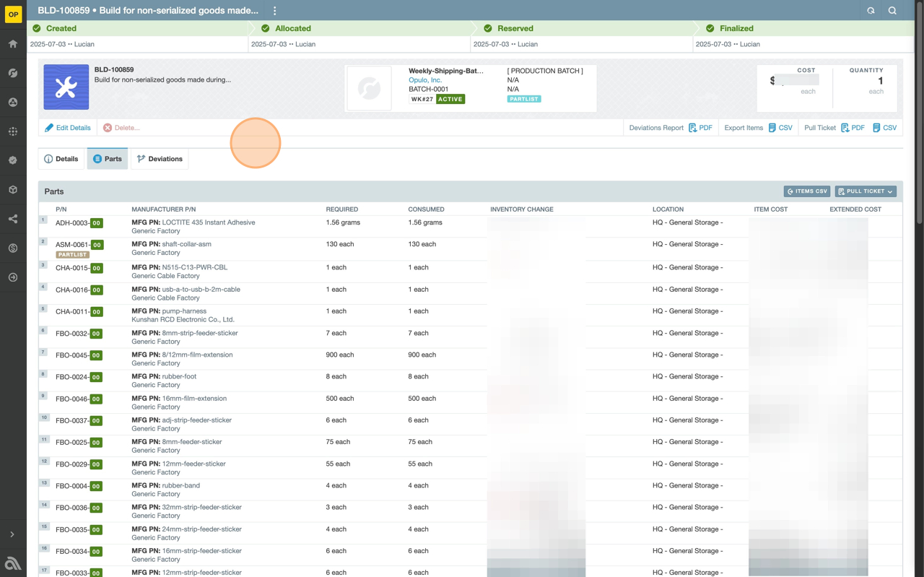Click the cube icon in sidebar
This screenshot has width=924, height=577.
pos(13,190)
